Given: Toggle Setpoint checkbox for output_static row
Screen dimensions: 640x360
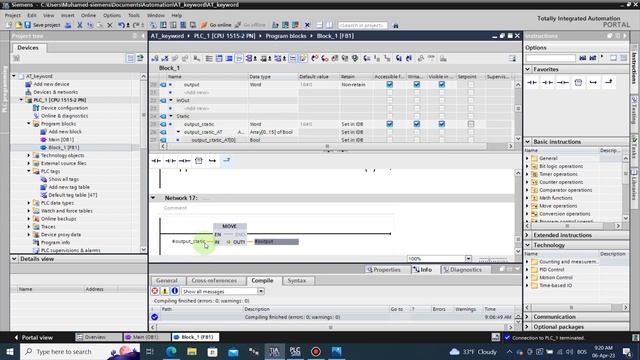Looking at the screenshot, I should [471, 124].
